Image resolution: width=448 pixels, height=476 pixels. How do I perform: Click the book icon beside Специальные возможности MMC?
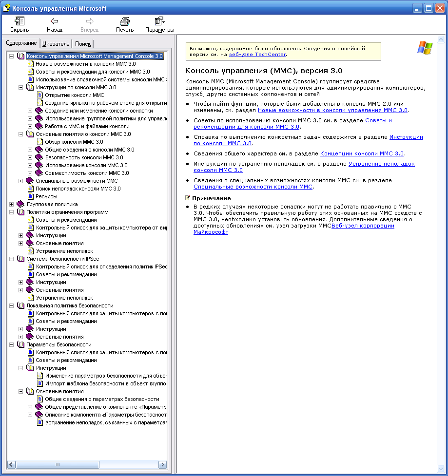(30, 181)
